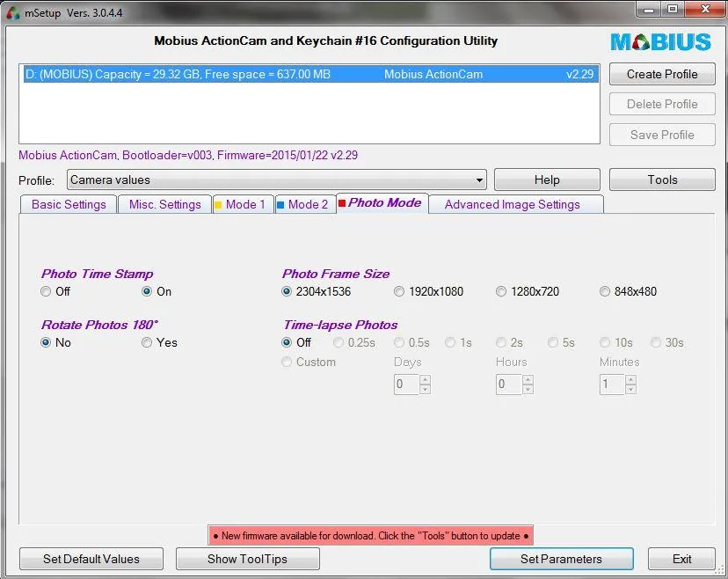Increase the Hours spinner value

point(528,379)
